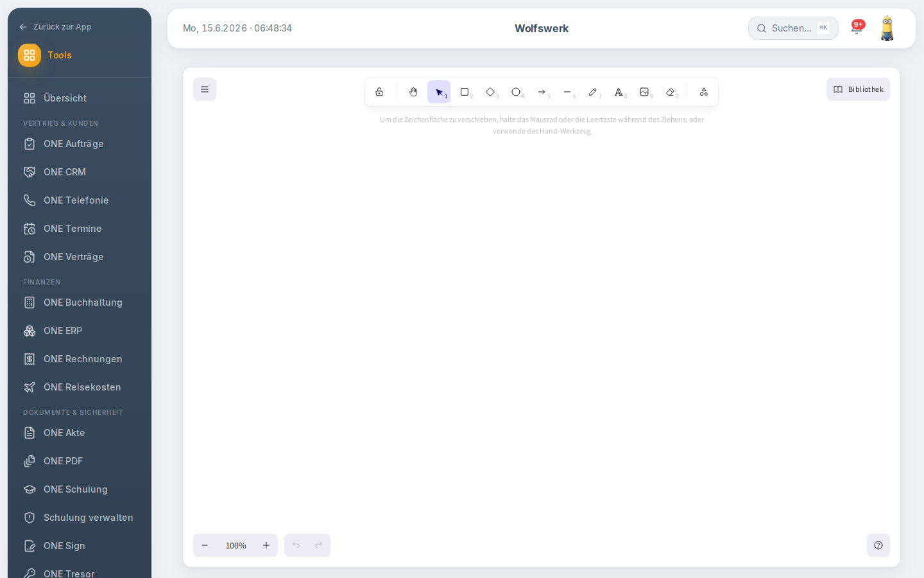This screenshot has height=578, width=924.
Task: Select the Pencil draw tool
Action: point(593,92)
